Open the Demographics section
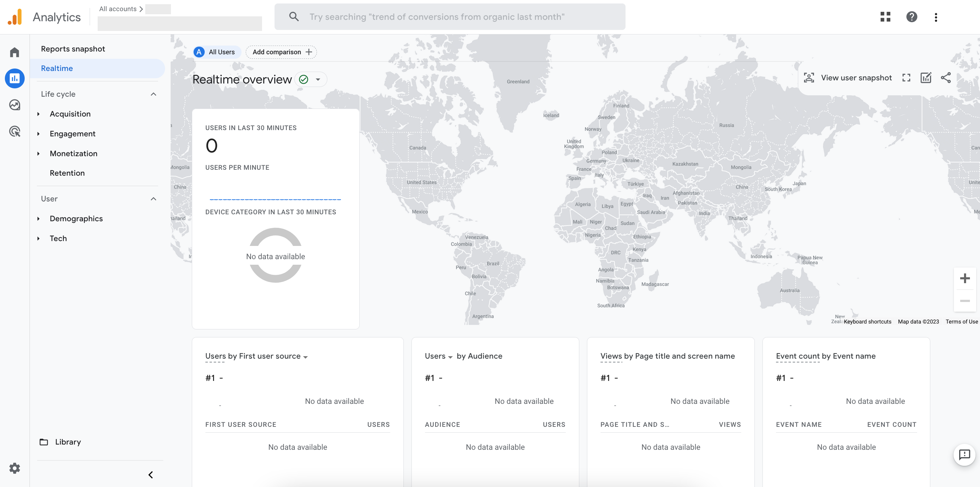Image resolution: width=980 pixels, height=487 pixels. coord(76,218)
